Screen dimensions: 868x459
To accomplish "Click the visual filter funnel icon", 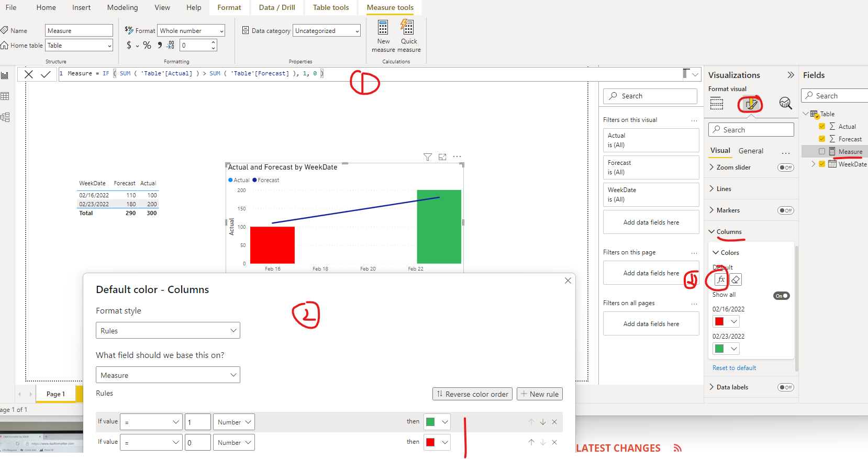I will 428,157.
